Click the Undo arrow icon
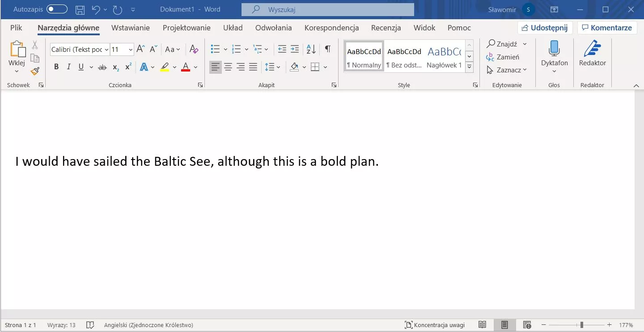Screen dimensions: 644x332 [x=96, y=9]
